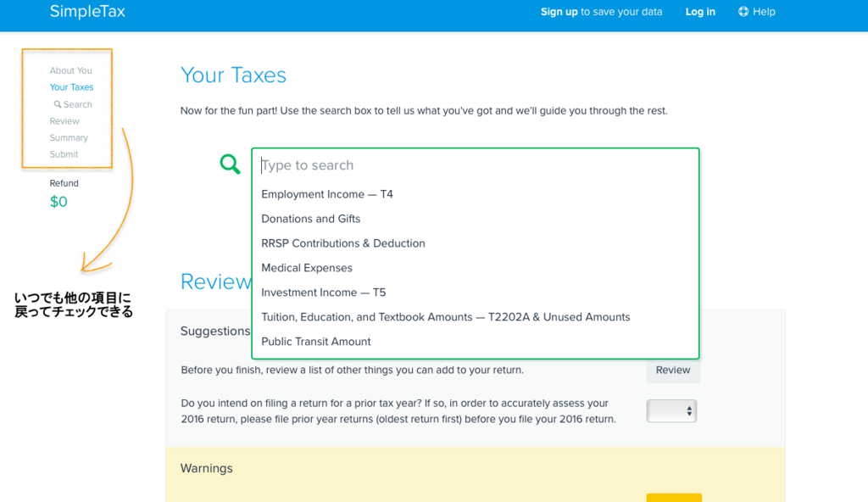Click the Review button under Suggestions
This screenshot has width=868, height=502.
pyautogui.click(x=673, y=370)
